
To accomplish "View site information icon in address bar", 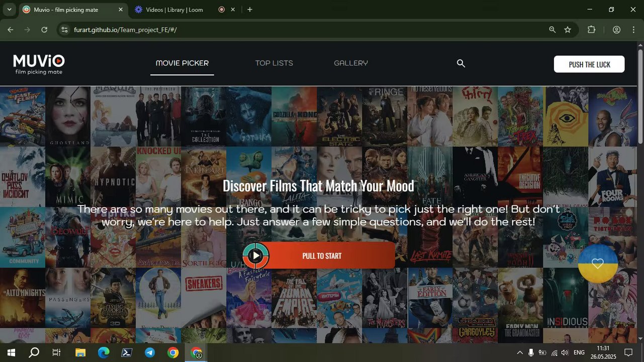I will point(64,30).
